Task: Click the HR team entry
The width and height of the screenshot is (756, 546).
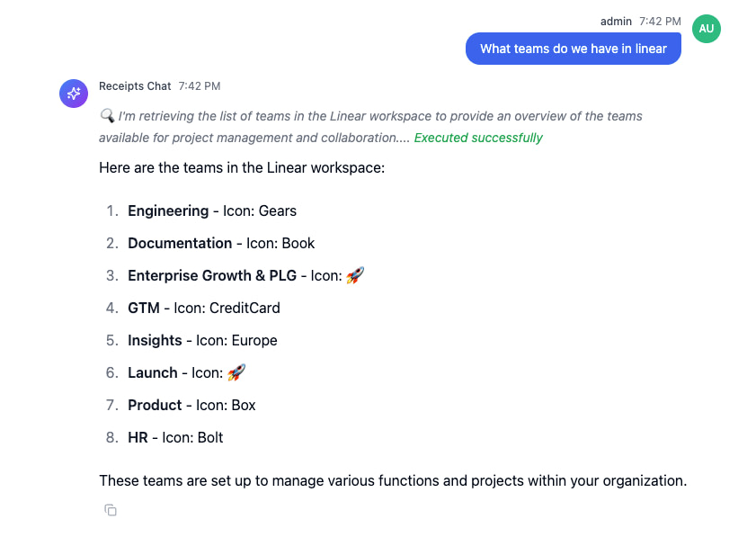Action: [x=137, y=437]
